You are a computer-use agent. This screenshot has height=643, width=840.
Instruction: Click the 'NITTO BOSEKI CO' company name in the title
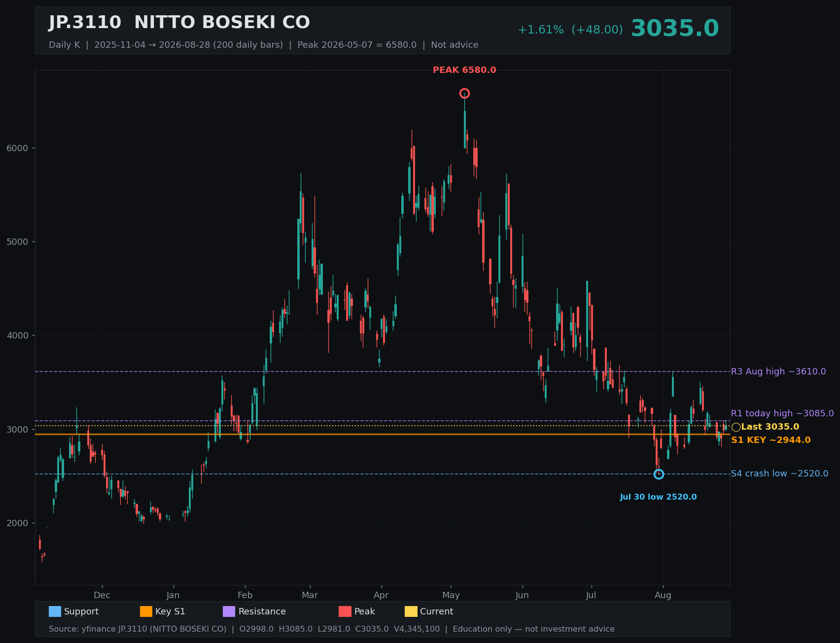(222, 23)
